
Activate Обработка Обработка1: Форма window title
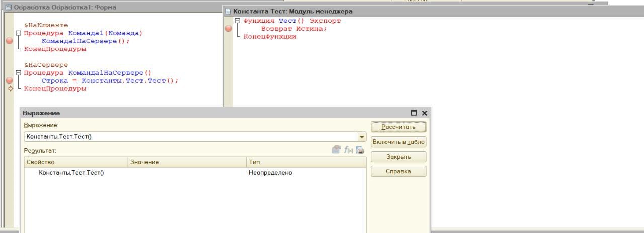click(x=65, y=8)
